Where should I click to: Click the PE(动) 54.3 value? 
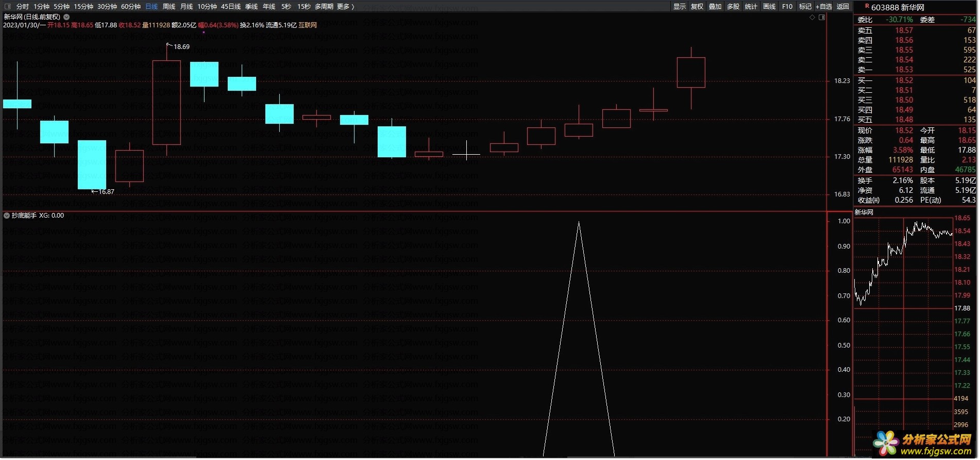(969, 200)
